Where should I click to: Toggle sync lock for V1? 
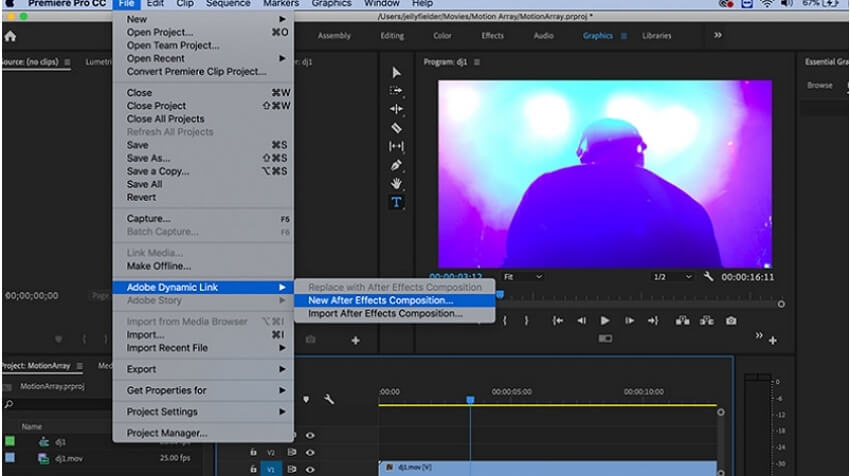point(292,469)
